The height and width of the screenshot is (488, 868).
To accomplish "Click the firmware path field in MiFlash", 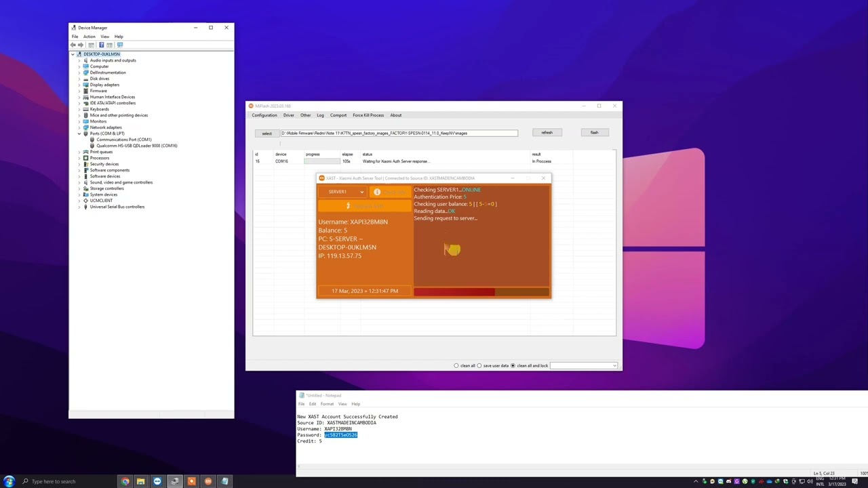I will (x=399, y=133).
